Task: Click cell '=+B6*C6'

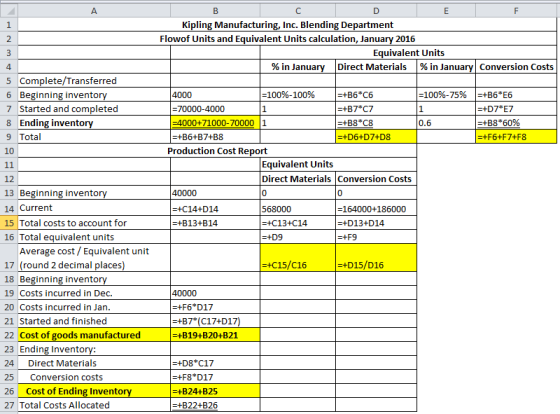Action: (x=376, y=95)
